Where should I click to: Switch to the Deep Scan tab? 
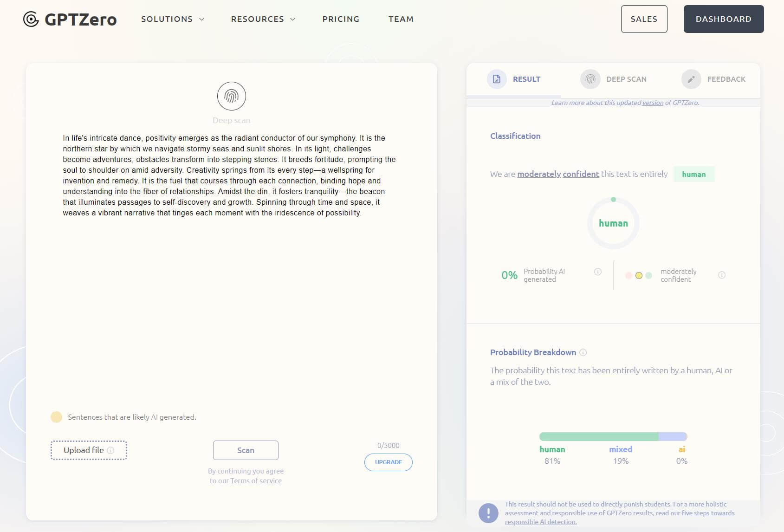614,79
